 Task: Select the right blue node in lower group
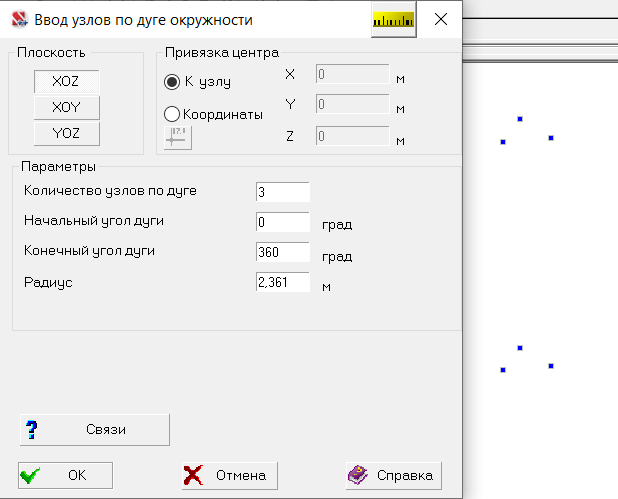click(551, 366)
